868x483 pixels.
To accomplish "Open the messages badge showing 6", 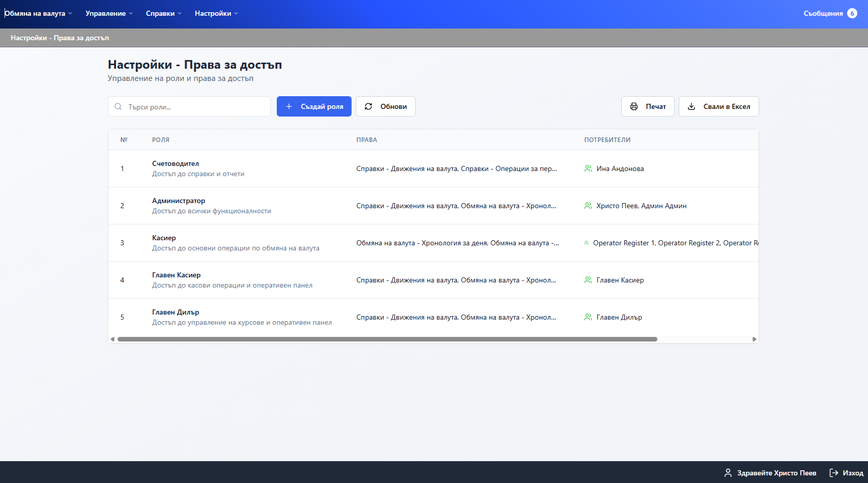I will coord(852,13).
